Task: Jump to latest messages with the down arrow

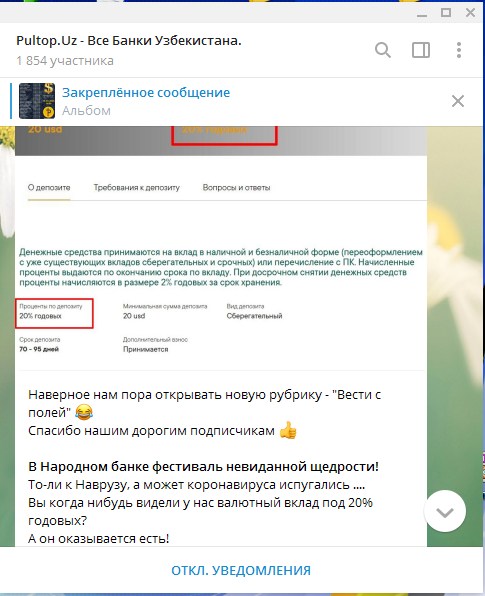Action: [445, 512]
